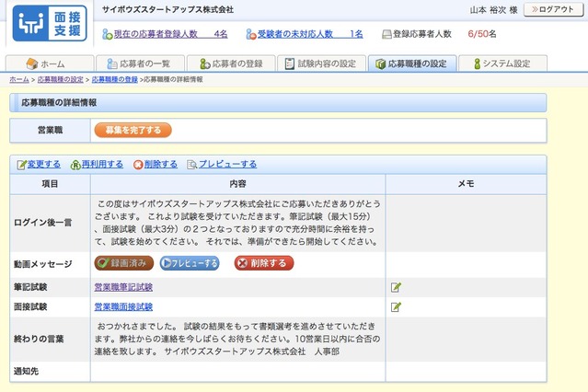The height and width of the screenshot is (392, 588).
Task: Click the person icon beside 受験者の未対応人数
Action: (x=251, y=34)
